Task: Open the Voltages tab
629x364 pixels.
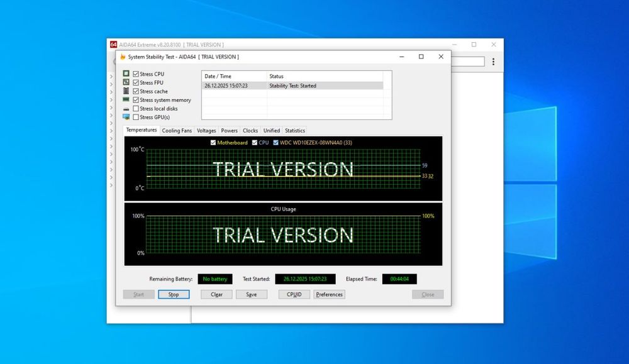Action: click(x=206, y=131)
